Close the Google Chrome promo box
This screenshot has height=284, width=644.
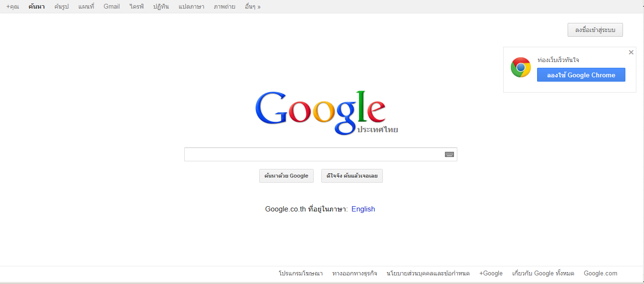[631, 53]
